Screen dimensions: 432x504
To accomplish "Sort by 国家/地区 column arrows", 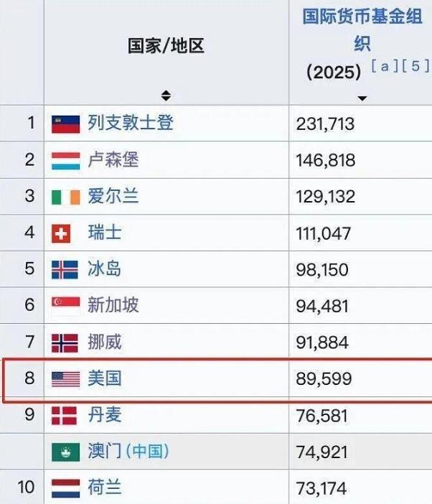I will pyautogui.click(x=166, y=95).
